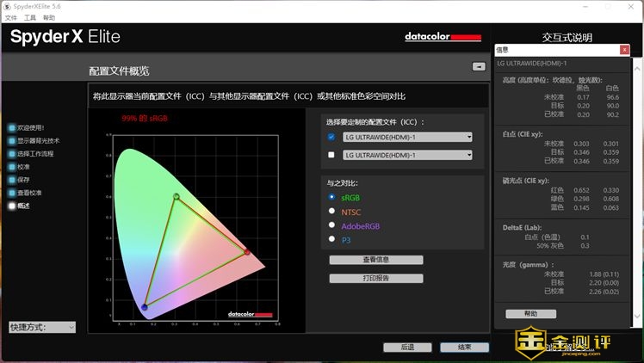
Task: Click the 欢迎使用! step indicator icon
Action: [x=12, y=127]
